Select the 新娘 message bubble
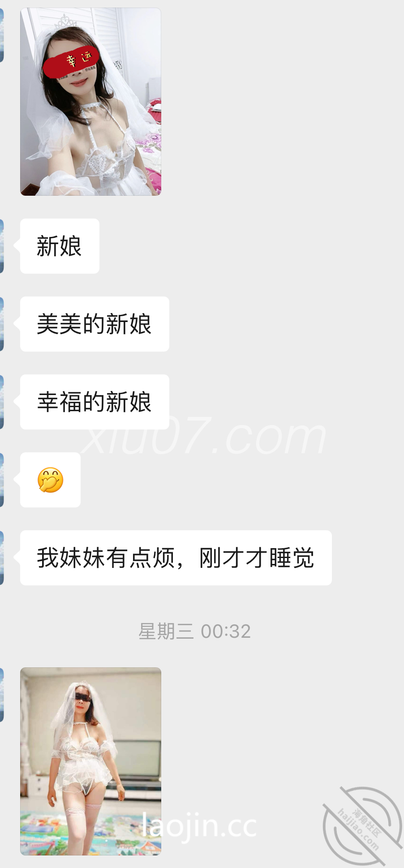Screen dimensions: 404x868 tap(60, 246)
